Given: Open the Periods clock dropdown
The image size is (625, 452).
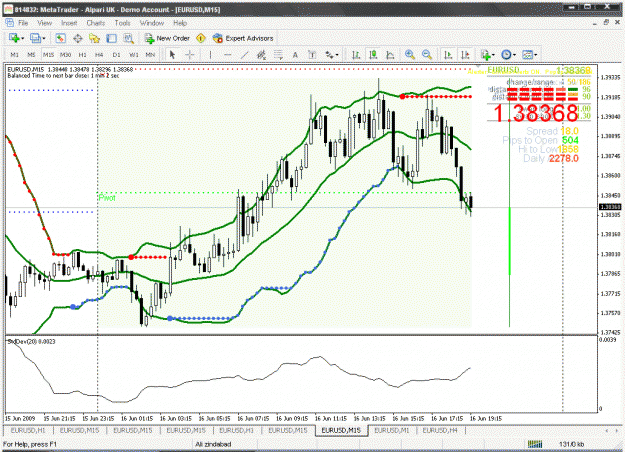Looking at the screenshot, I should point(509,55).
